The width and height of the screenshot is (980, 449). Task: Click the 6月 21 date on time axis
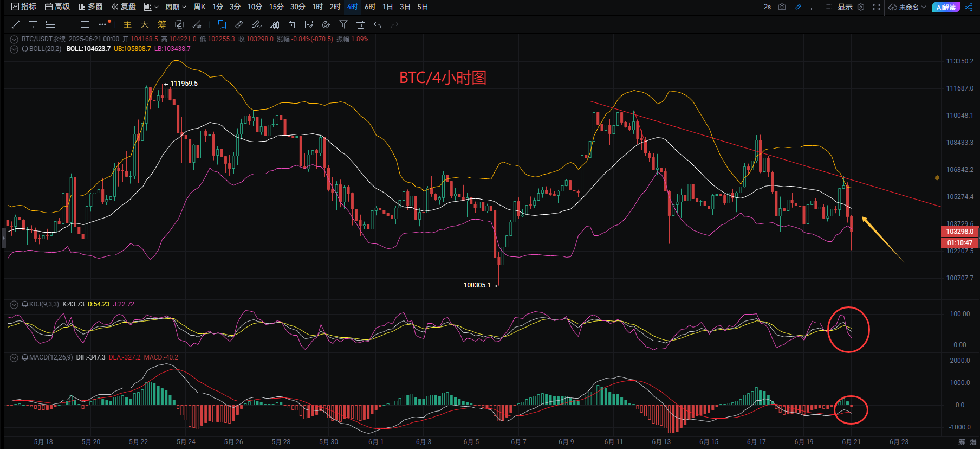click(851, 442)
